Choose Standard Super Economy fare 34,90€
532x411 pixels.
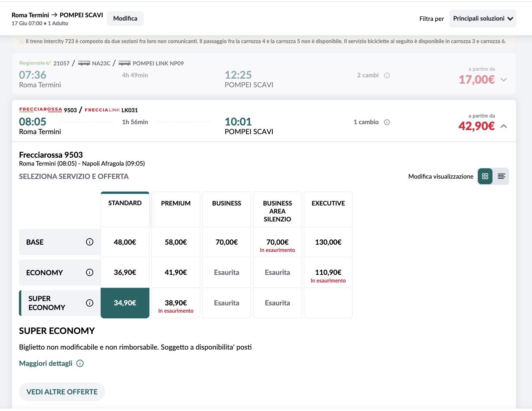[x=125, y=303]
